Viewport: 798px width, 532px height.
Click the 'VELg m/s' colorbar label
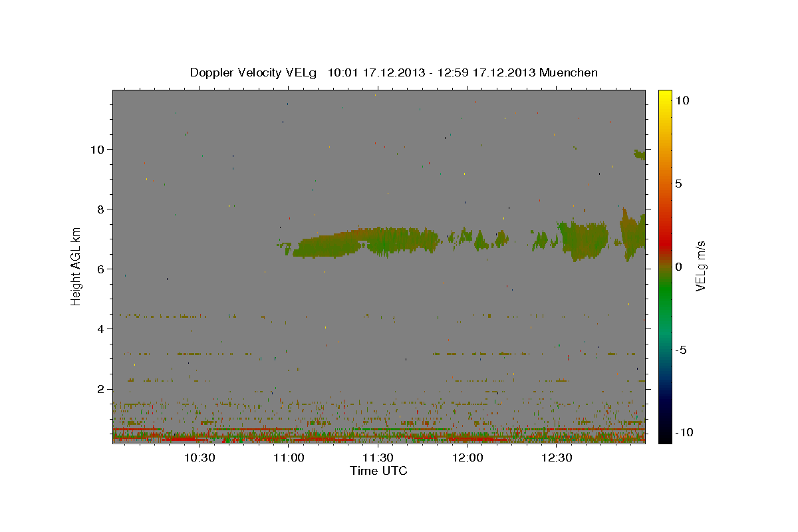click(700, 266)
